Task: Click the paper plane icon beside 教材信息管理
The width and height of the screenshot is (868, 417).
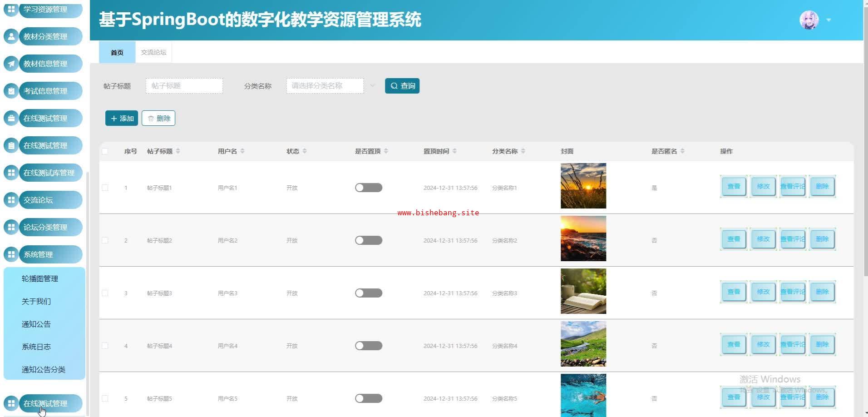Action: coord(11,64)
